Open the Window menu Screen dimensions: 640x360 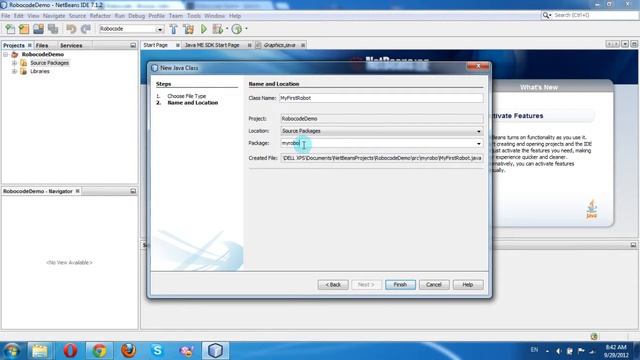point(215,16)
